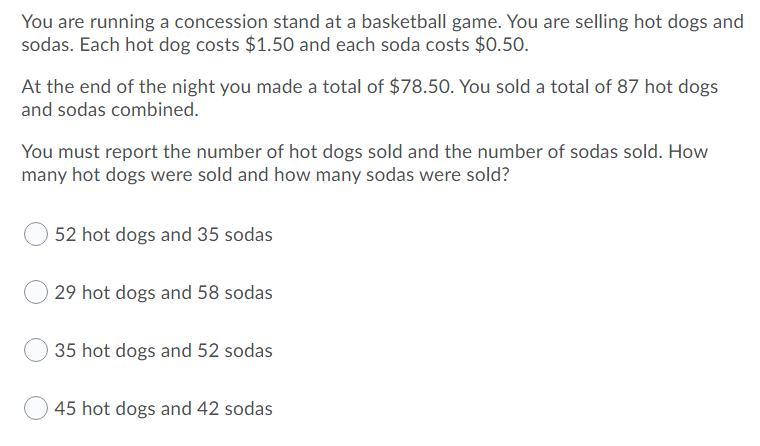Select the 52 hot dogs and 35 sodas option
This screenshot has width=760, height=446.
(x=36, y=234)
